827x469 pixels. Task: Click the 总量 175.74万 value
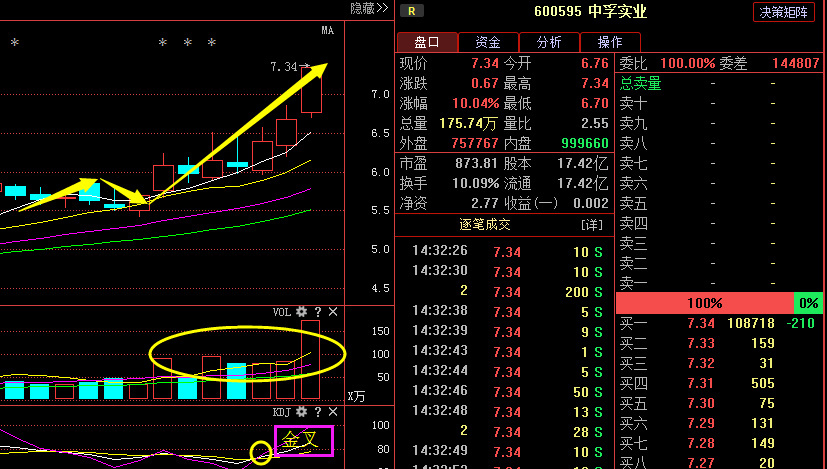[x=468, y=123]
